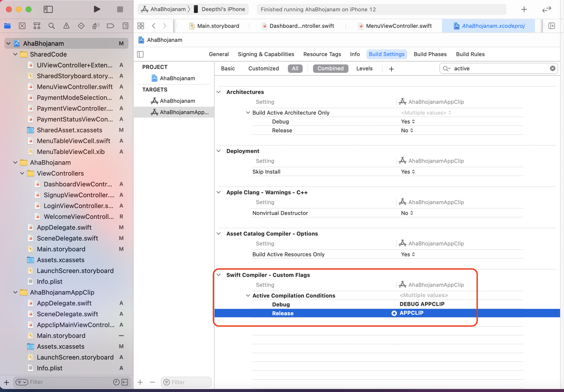Collapse the AhaBhojanamAppClip folder

(15, 292)
